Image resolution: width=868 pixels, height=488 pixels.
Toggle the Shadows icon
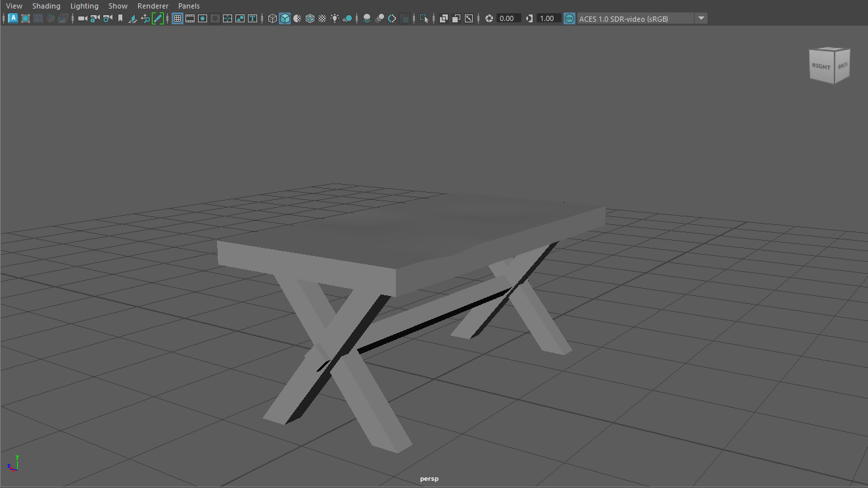[x=347, y=18]
